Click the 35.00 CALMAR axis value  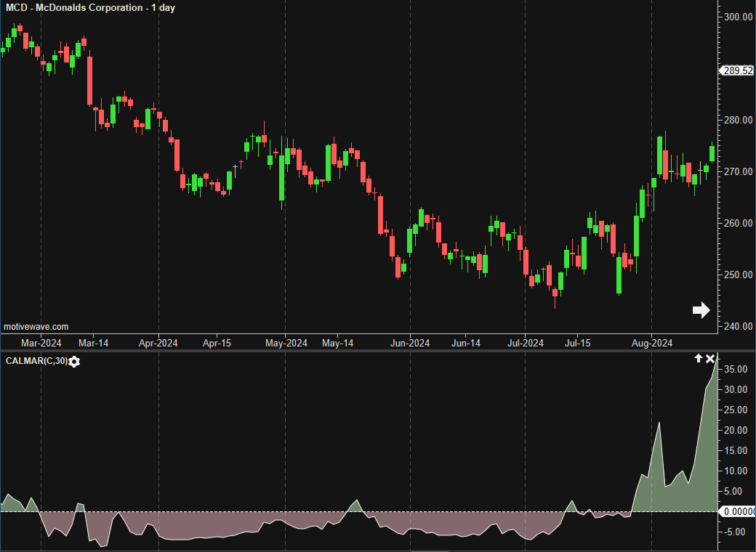pos(736,369)
